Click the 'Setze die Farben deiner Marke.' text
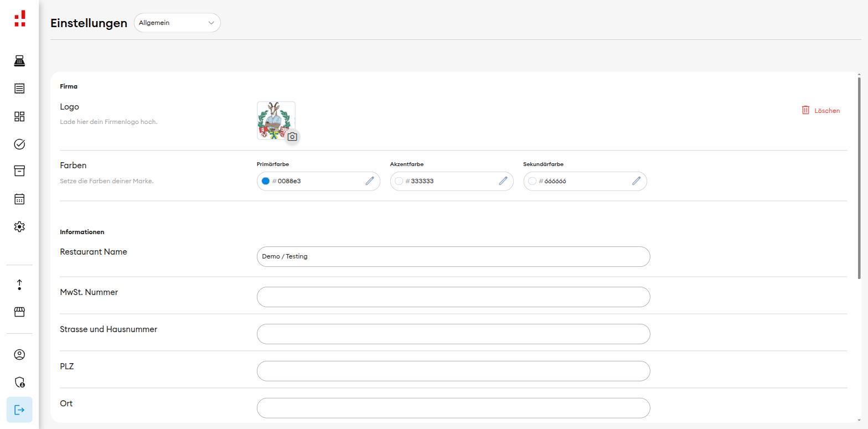The width and height of the screenshot is (868, 429). point(107,181)
